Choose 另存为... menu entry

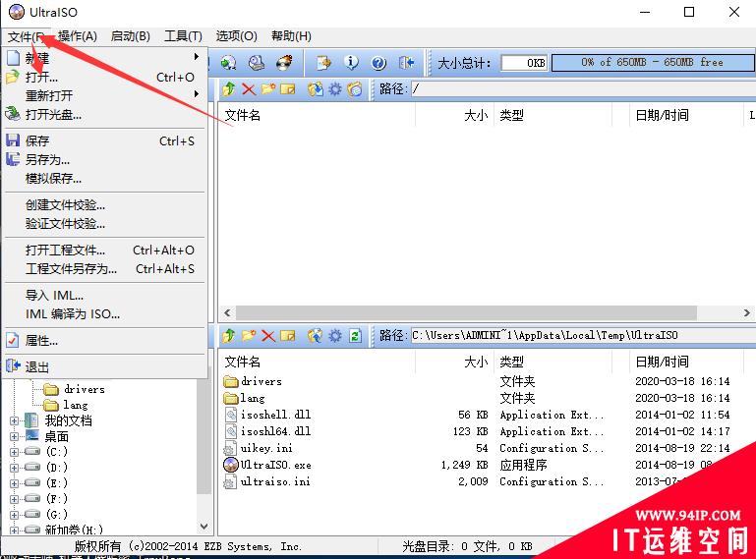click(105, 159)
